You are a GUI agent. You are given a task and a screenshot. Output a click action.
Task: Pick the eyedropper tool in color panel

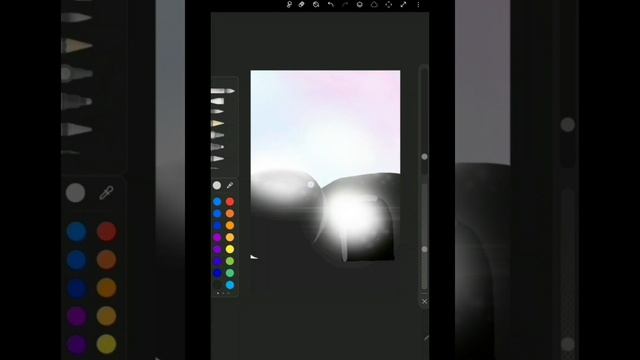coord(230,186)
